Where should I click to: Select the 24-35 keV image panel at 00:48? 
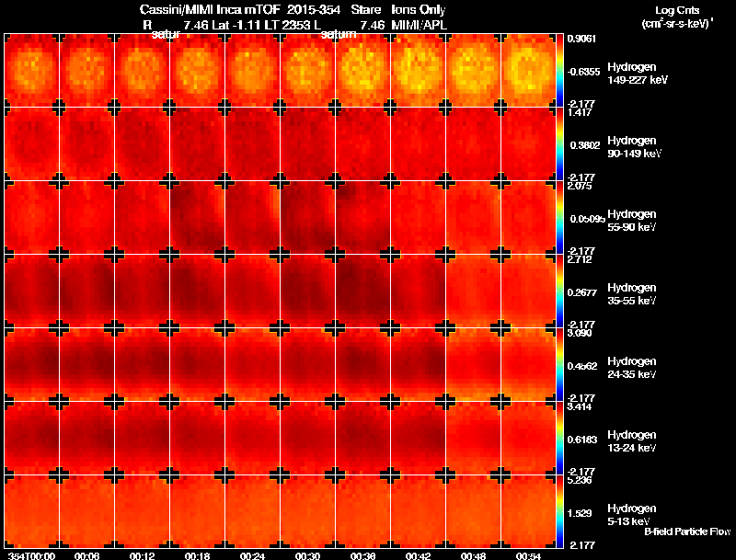coord(473,365)
